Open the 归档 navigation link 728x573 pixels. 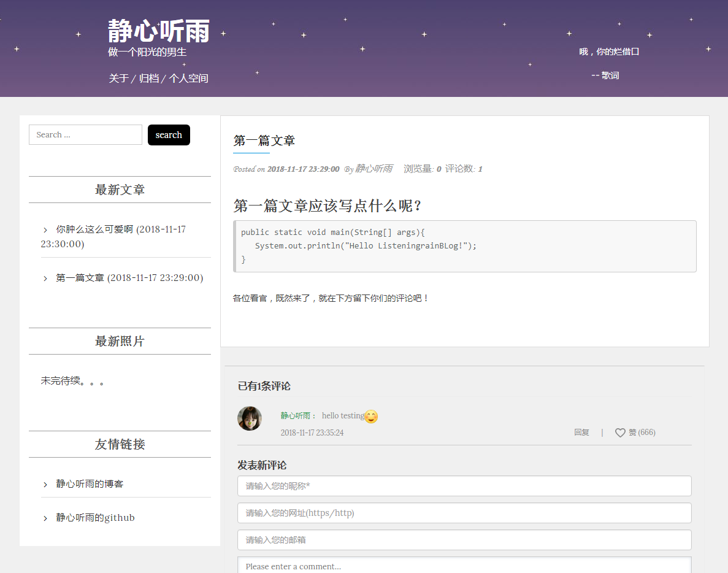(149, 79)
